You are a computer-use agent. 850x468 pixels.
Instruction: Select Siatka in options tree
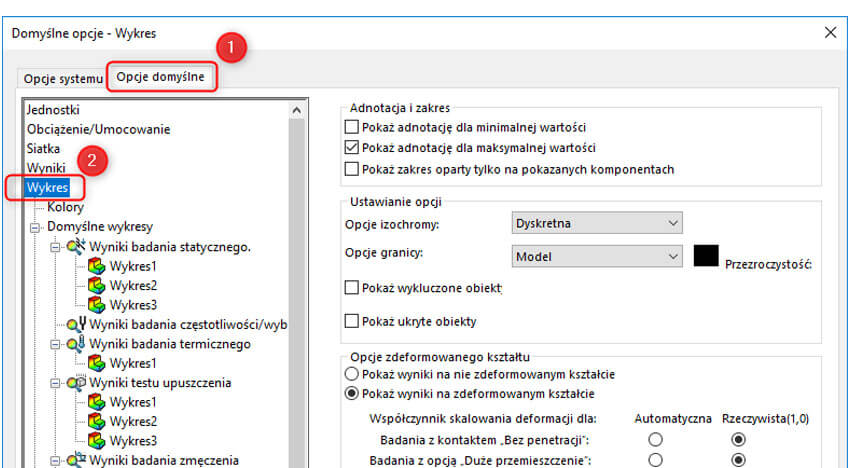43,148
